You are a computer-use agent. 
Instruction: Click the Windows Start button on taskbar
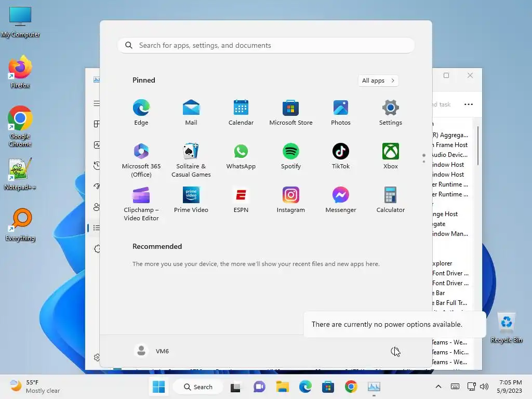point(158,387)
